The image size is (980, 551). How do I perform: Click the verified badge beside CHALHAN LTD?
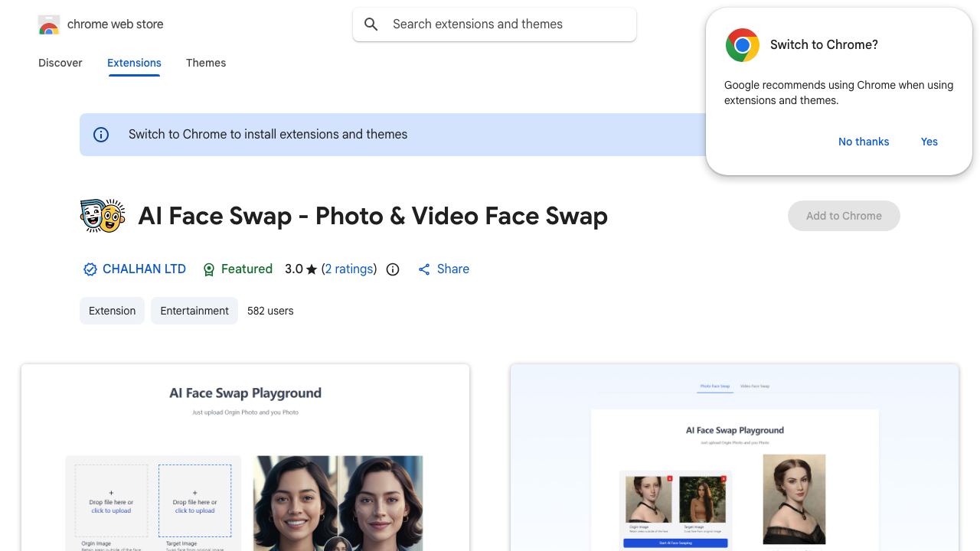pos(90,269)
